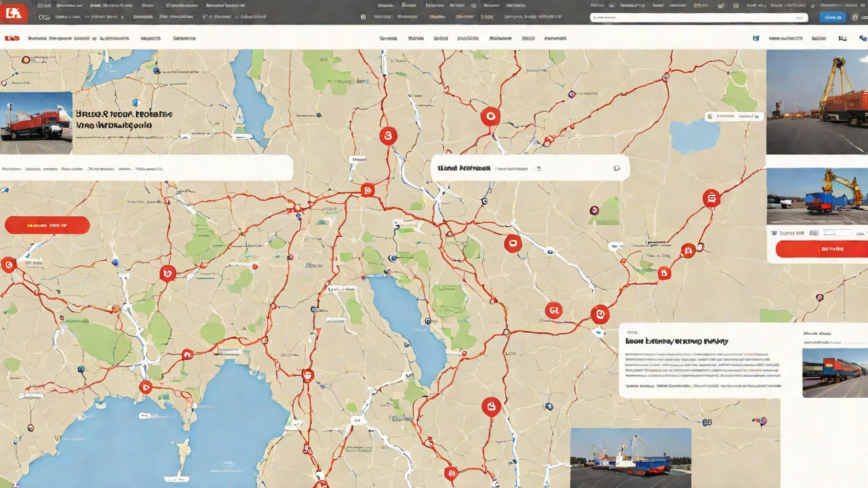The height and width of the screenshot is (488, 868).
Task: Select the dark blue pin beside the top-left lake
Action: tap(157, 70)
